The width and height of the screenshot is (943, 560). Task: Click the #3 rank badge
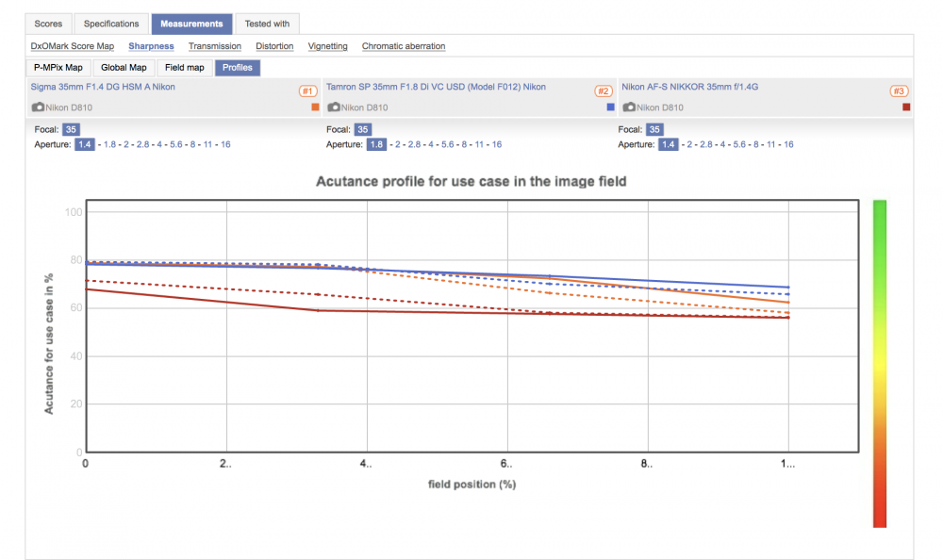(x=899, y=91)
